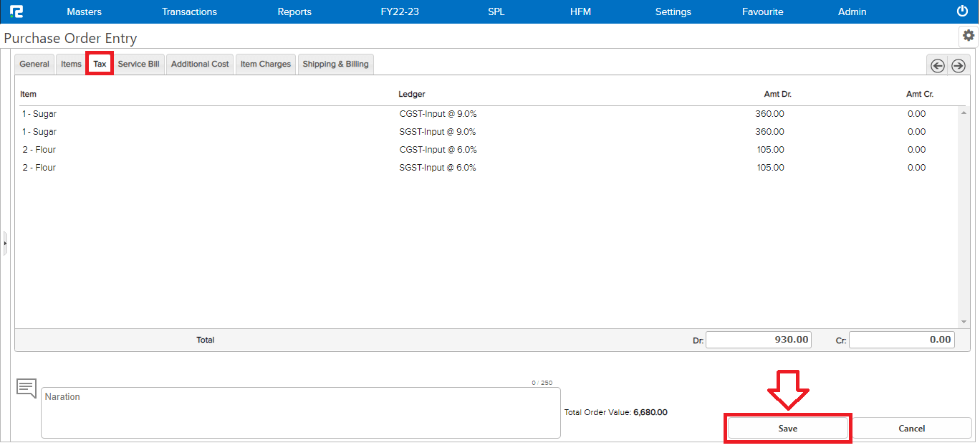Go to next record with right arrow
Screen dimensions: 980x448
pyautogui.click(x=959, y=65)
